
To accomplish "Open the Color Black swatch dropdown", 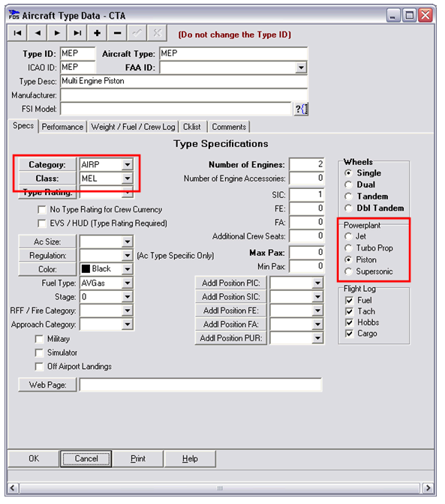I will [x=128, y=269].
